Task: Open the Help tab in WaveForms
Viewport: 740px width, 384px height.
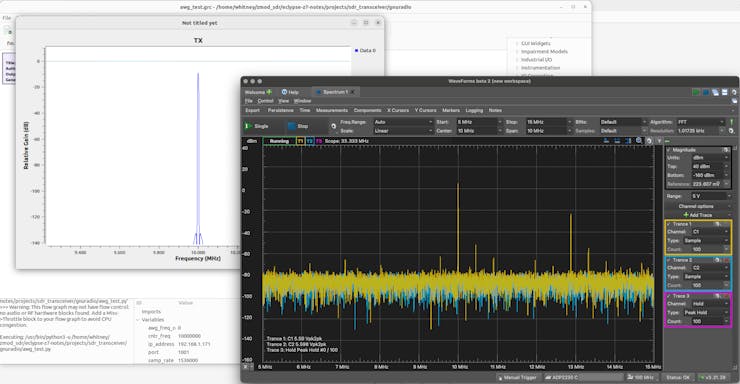Action: [290, 92]
